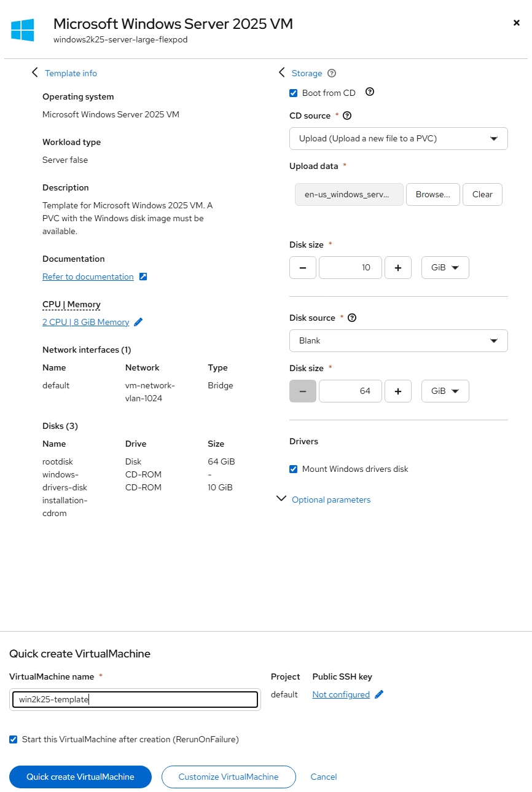Click the 2 CPU | 8 GiB Memory link
Screen dimensions: 532x792
(86, 322)
